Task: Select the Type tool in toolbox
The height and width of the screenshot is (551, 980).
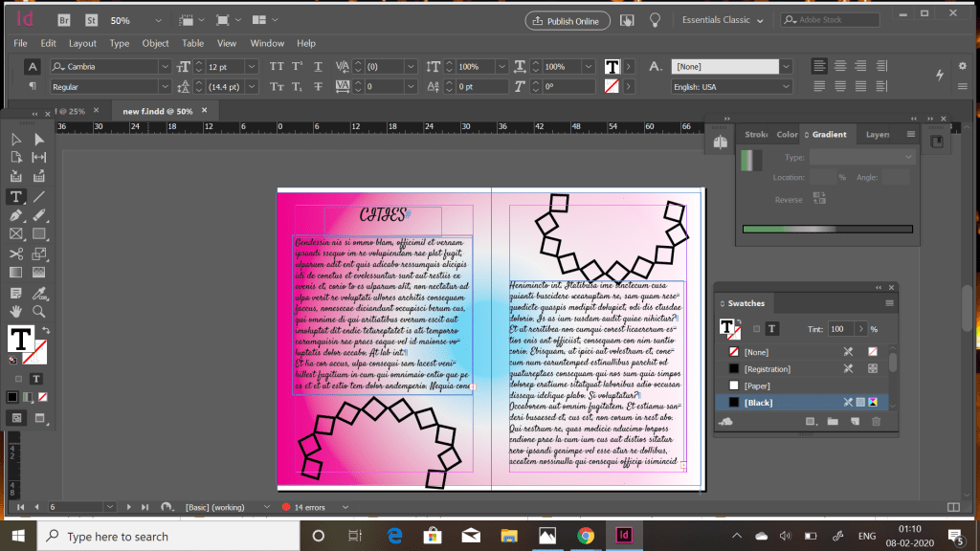Action: point(16,196)
